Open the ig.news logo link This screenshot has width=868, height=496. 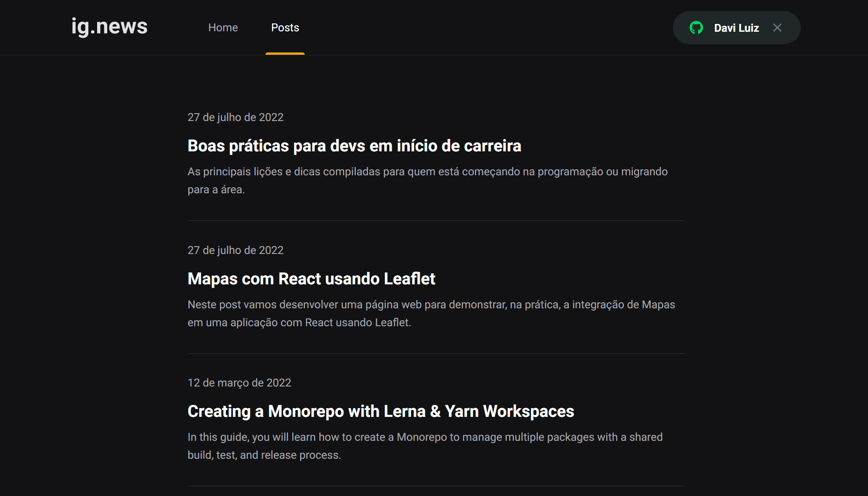point(109,27)
